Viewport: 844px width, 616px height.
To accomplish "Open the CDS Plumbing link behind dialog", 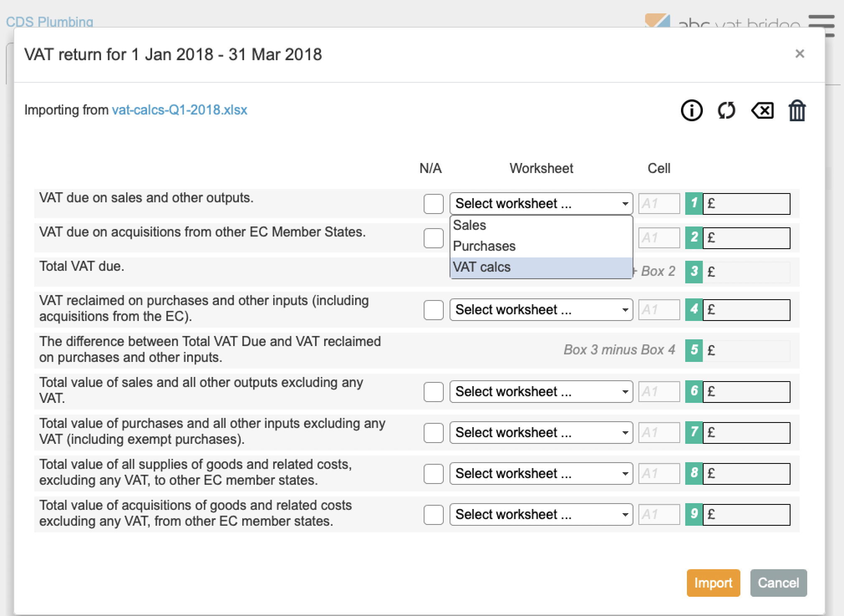I will point(50,22).
